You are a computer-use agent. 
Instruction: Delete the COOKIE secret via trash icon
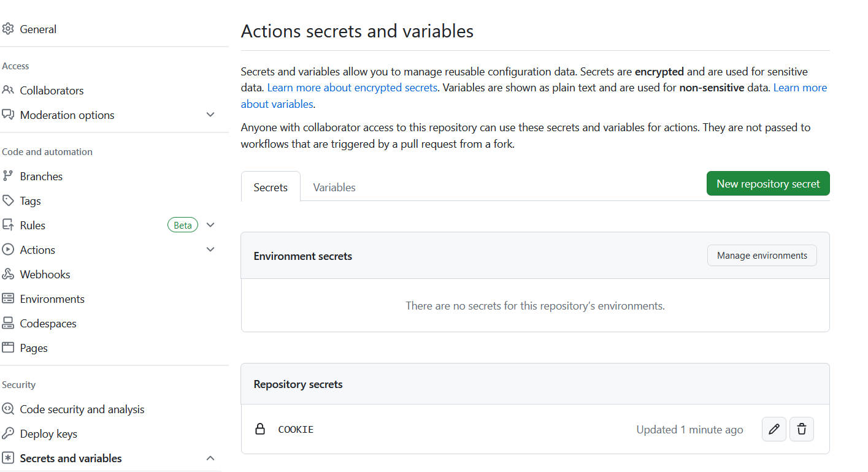(x=801, y=429)
